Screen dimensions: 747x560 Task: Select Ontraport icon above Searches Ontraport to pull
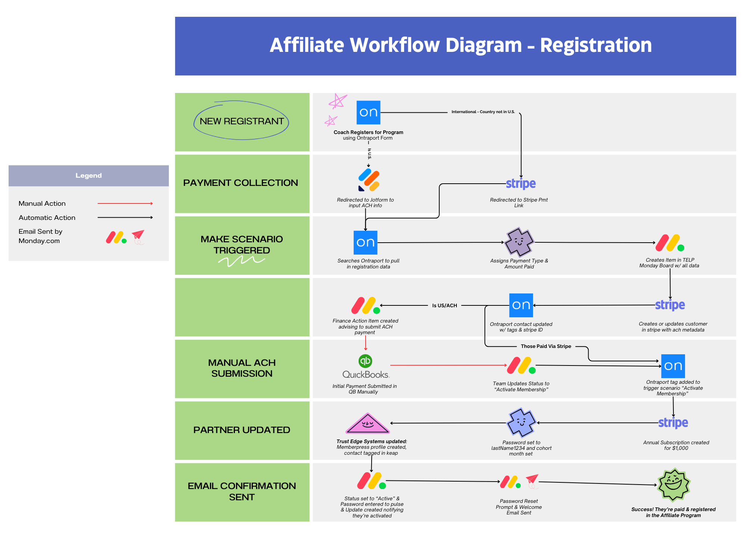point(365,243)
